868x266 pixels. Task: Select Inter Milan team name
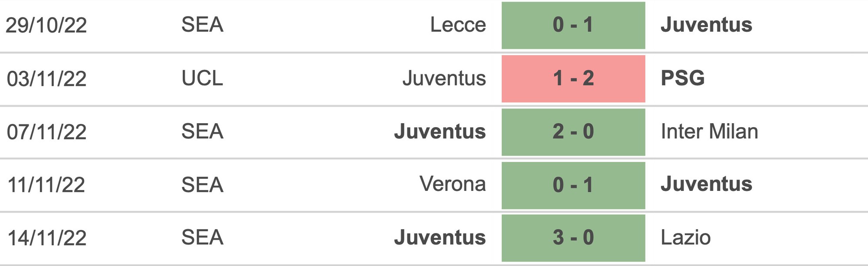tap(709, 131)
